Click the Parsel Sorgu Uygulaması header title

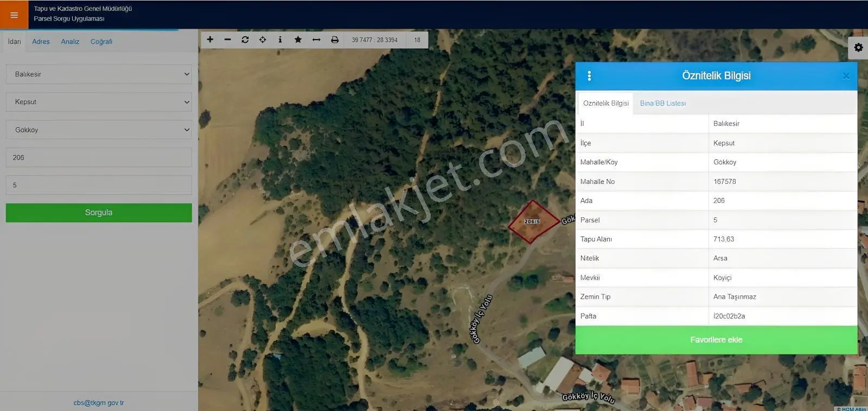click(69, 18)
